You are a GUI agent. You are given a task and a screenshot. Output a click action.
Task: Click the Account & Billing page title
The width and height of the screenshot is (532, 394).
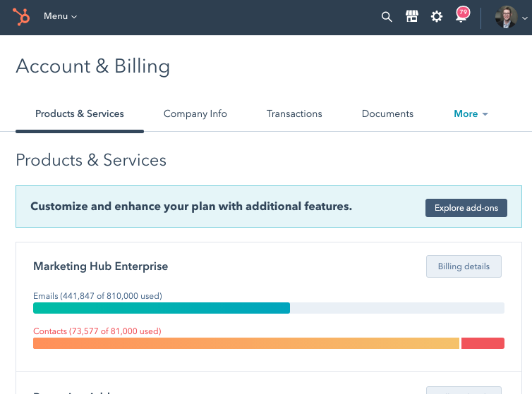[x=92, y=66]
